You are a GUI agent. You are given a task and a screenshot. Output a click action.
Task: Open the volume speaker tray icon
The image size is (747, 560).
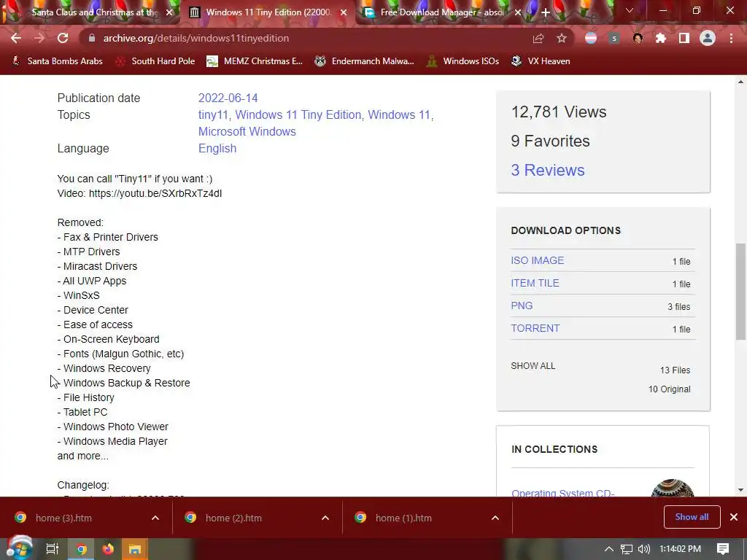[643, 549]
